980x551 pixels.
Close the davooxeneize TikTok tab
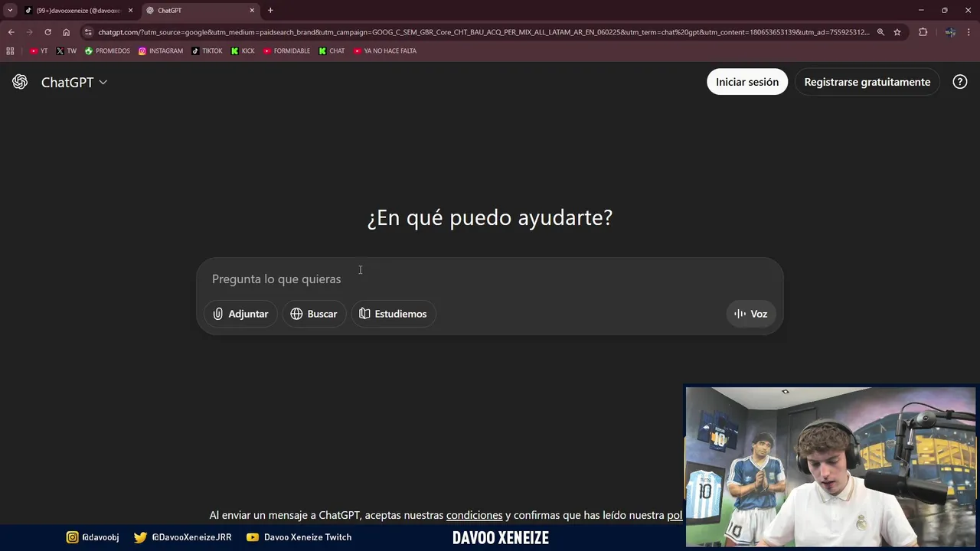pyautogui.click(x=130, y=10)
